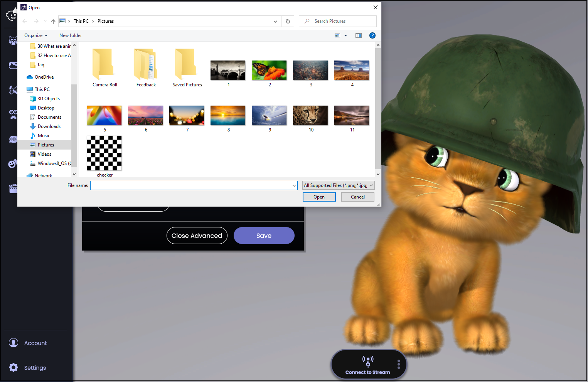Viewport: 588px width, 382px height.
Task: Open the Avatars panel in the app sidebar
Action: tap(13, 40)
